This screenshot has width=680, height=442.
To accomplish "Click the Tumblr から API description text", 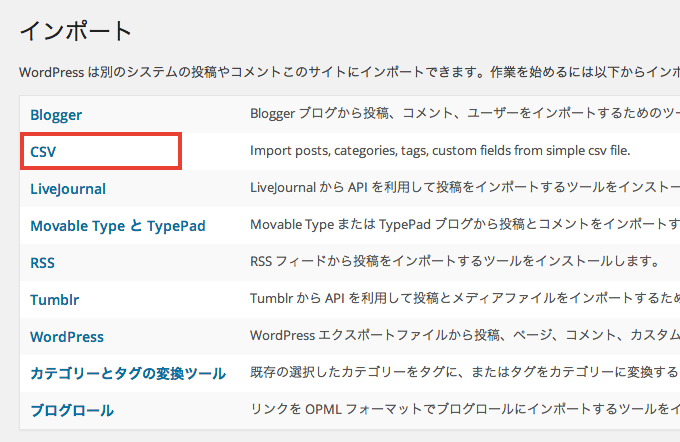I will [465, 298].
